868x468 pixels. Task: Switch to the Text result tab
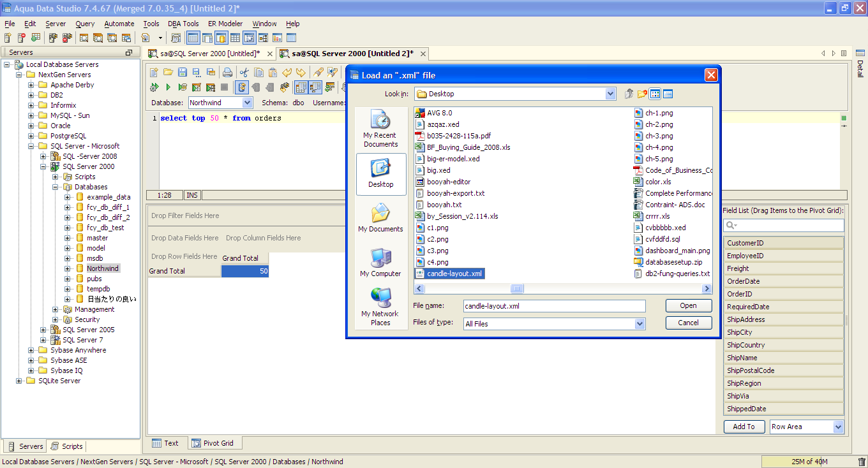(x=165, y=443)
